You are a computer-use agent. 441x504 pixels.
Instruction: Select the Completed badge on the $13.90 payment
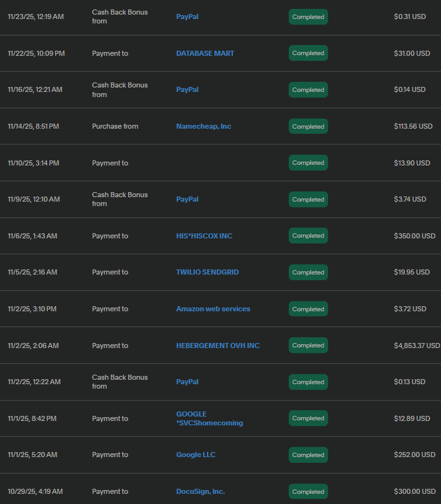308,163
